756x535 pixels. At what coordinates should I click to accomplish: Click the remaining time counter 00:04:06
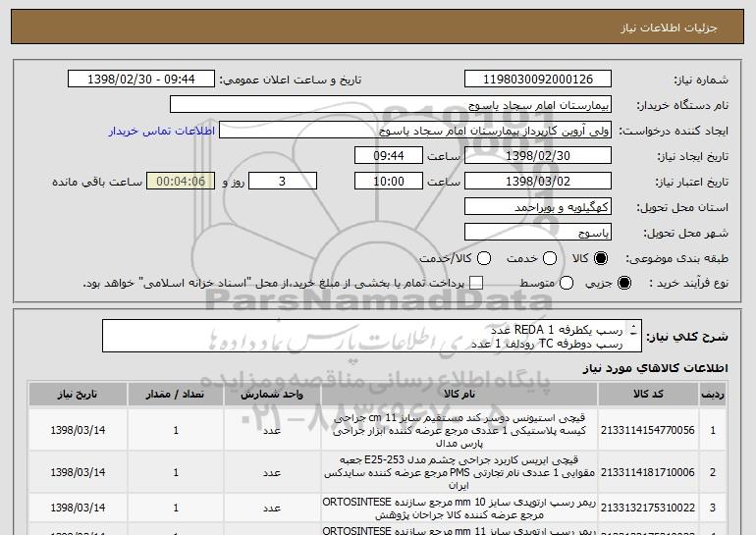point(181,182)
